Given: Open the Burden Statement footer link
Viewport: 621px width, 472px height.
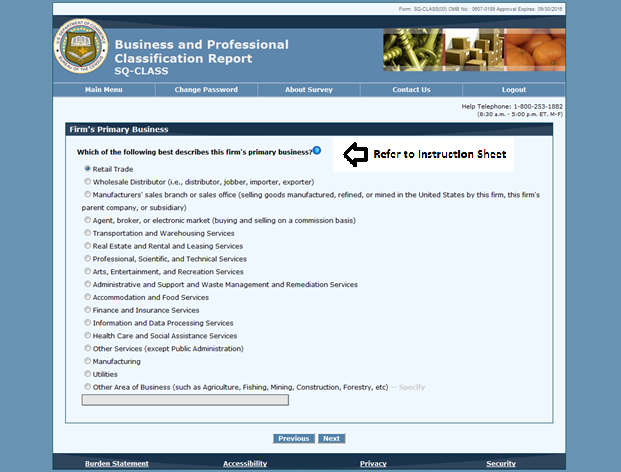Looking at the screenshot, I should pos(117,464).
